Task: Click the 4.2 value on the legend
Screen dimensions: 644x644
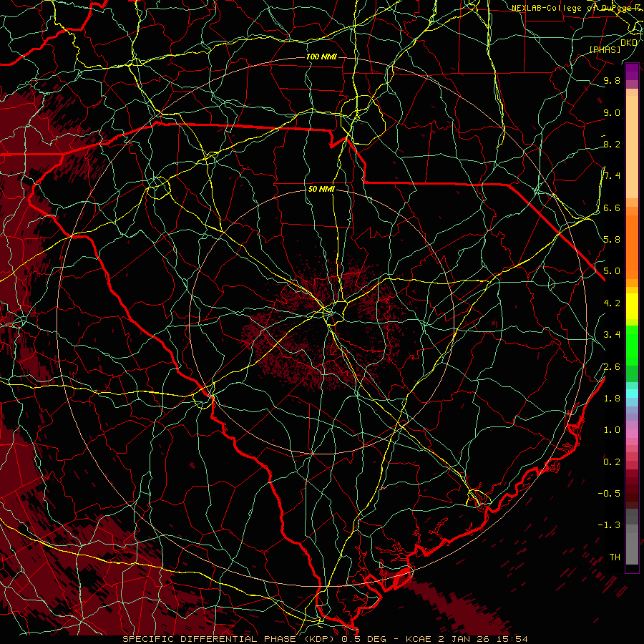Action: 612,303
